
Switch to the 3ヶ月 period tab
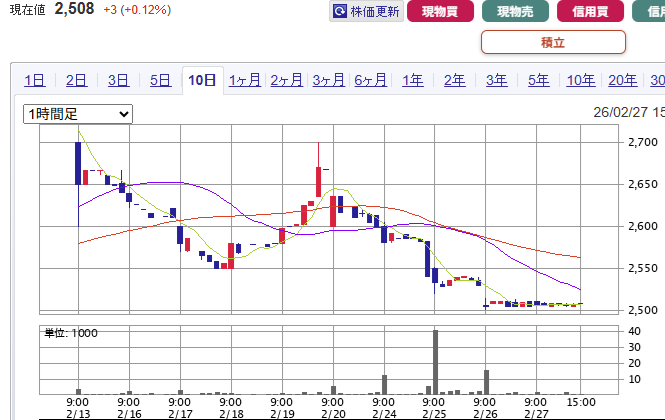tap(329, 81)
